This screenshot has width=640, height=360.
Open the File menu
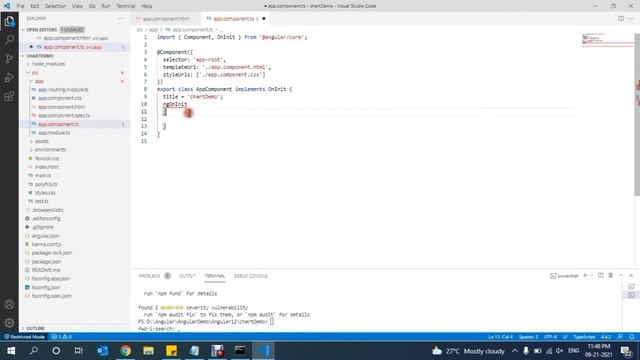tap(20, 6)
